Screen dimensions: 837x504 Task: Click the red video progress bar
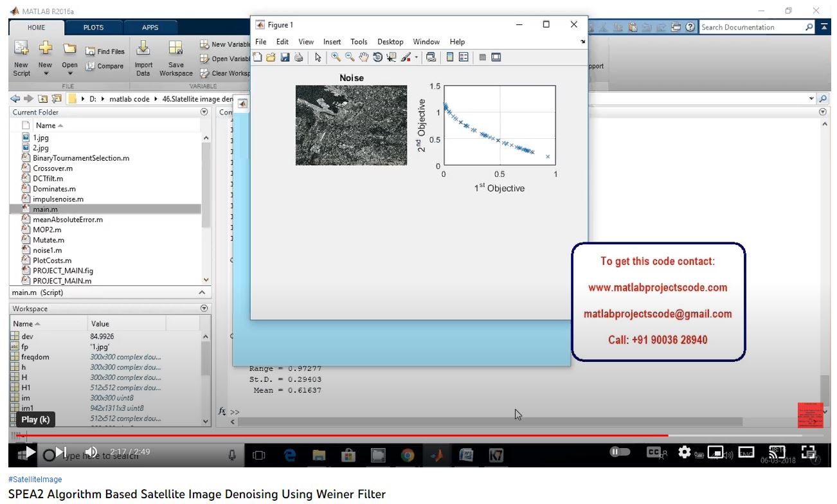point(321,435)
